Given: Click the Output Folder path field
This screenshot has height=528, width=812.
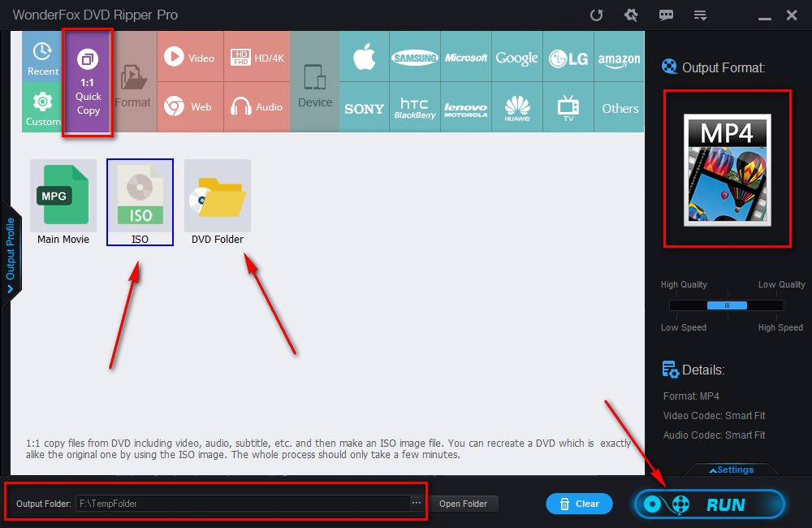Looking at the screenshot, I should coord(243,503).
